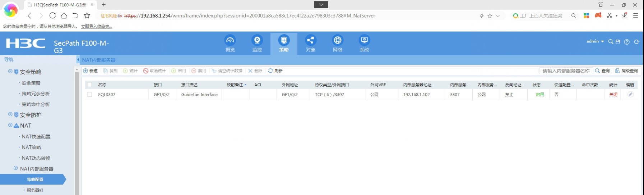The height and width of the screenshot is (195, 644).
Task: Click the browser search magnifier icon
Action: tap(574, 16)
